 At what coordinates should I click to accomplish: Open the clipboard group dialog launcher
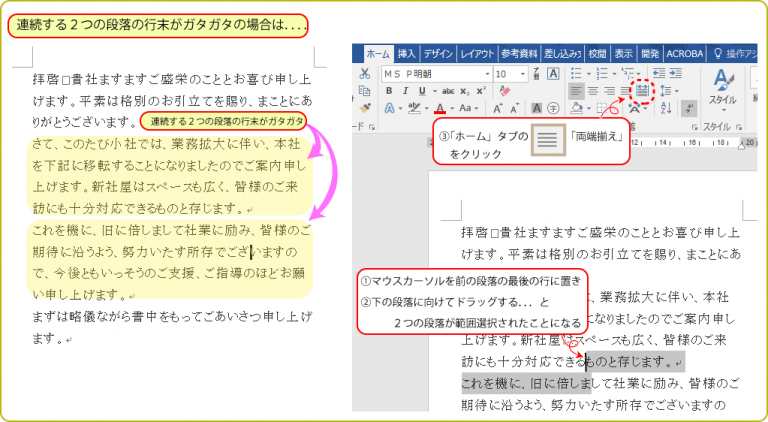(x=372, y=127)
